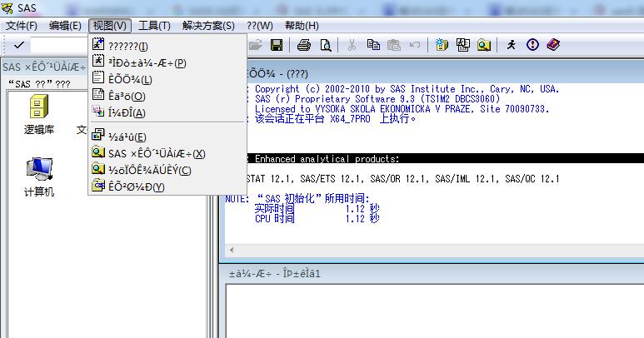Click the SAS explorer magnifier folder icon
The width and height of the screenshot is (644, 338).
[484, 45]
